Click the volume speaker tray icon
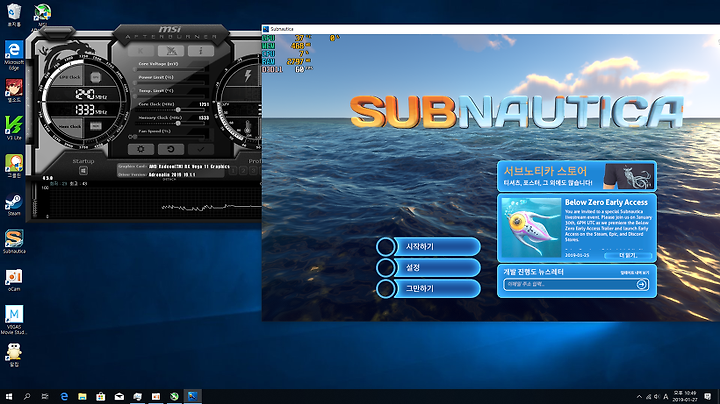The width and height of the screenshot is (720, 404). point(657,397)
